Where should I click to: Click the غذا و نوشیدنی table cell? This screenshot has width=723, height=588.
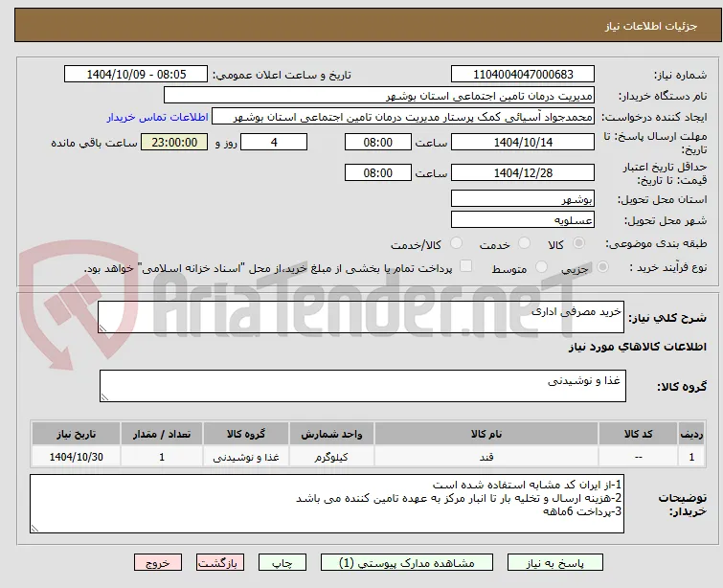point(246,457)
